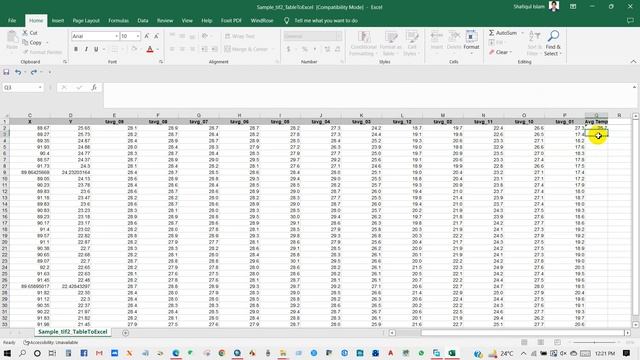Click the Clear button in Editing group
640x360 pixels.
(499, 52)
